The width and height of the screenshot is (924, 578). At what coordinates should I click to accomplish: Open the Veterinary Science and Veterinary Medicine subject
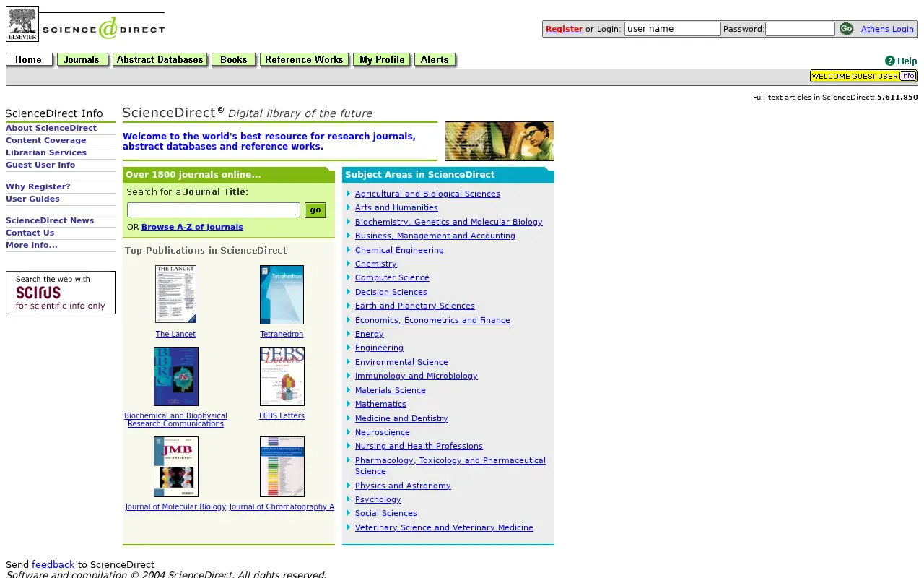point(444,527)
